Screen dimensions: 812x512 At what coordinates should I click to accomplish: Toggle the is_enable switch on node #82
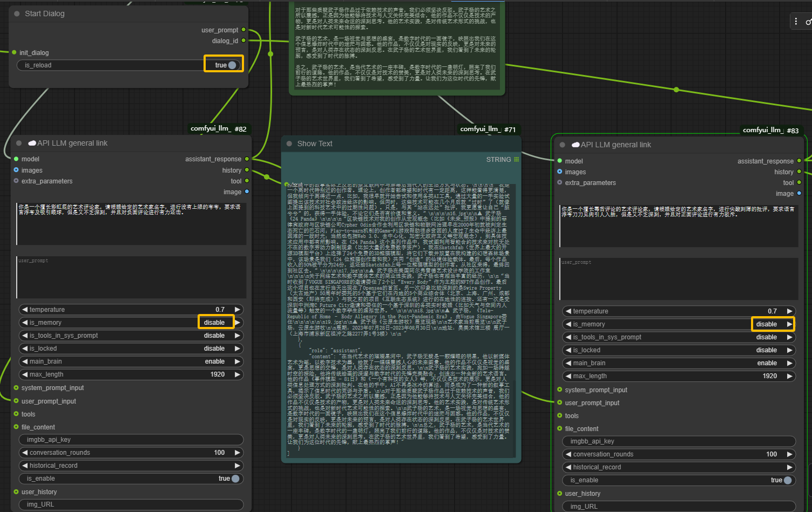(235, 479)
